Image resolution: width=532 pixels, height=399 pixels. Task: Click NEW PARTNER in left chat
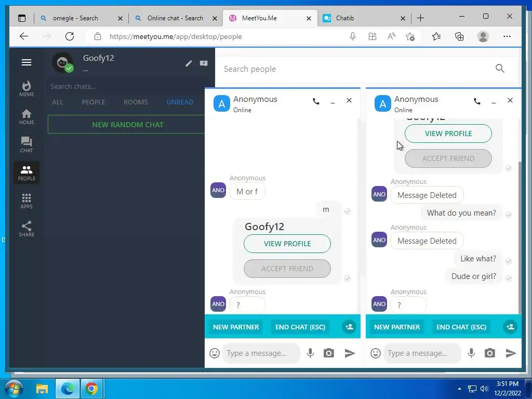click(236, 327)
